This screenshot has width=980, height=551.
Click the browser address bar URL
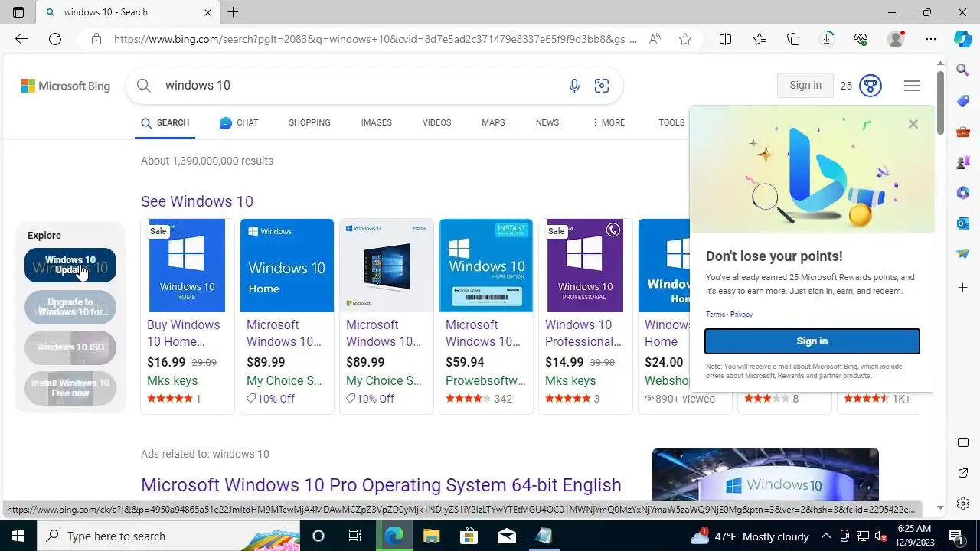pyautogui.click(x=375, y=39)
